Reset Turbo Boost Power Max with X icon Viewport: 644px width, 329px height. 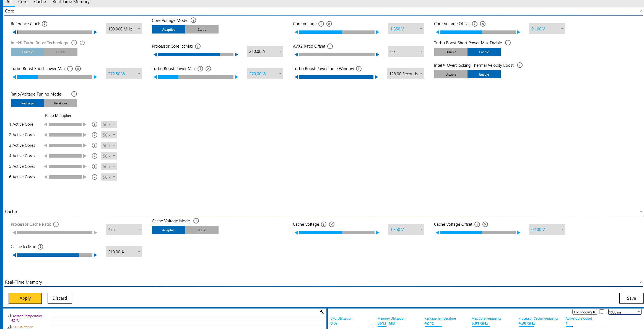point(208,69)
